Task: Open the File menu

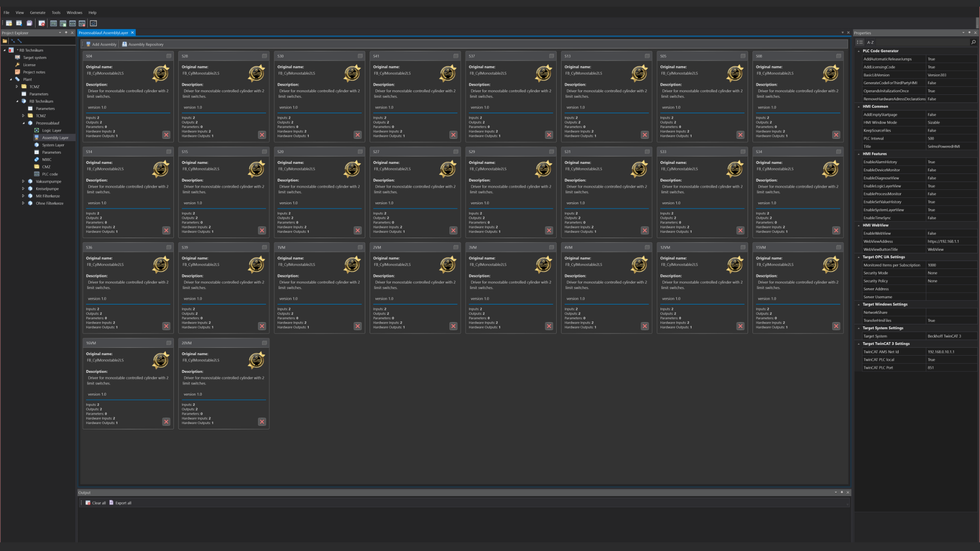Action: tap(6, 13)
